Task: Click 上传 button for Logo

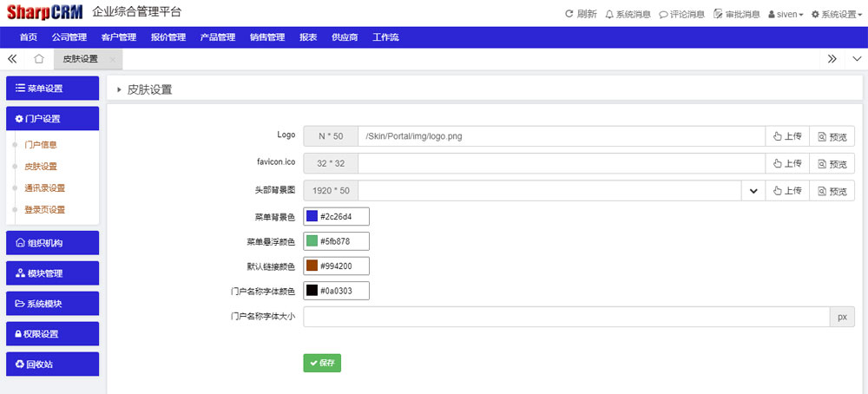Action: [x=787, y=136]
